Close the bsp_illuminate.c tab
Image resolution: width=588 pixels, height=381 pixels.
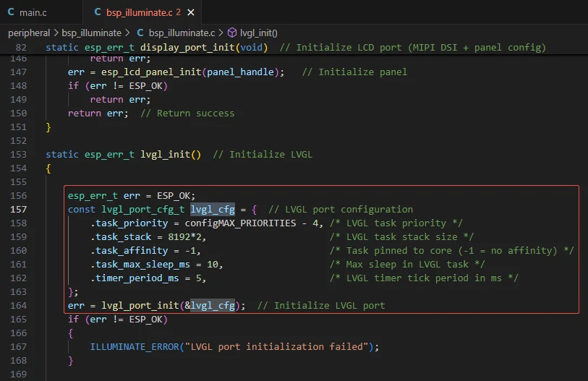pos(190,11)
